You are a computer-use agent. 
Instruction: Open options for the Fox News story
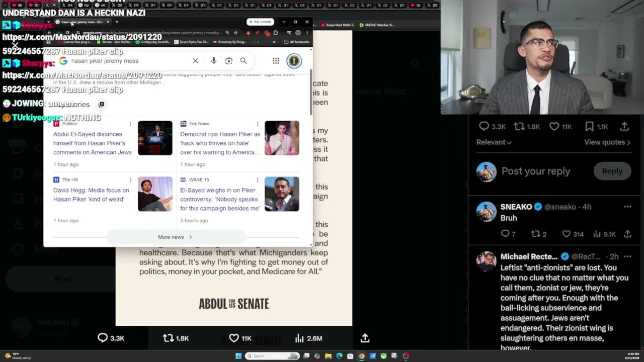coord(257,124)
